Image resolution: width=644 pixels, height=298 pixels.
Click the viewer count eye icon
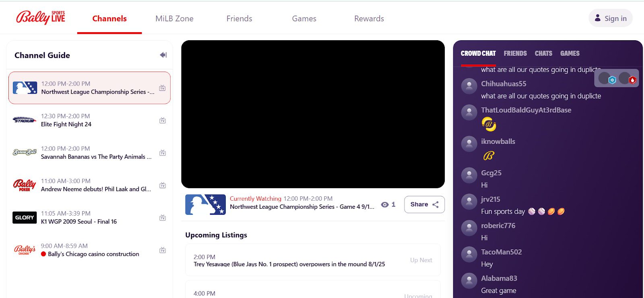pos(385,205)
